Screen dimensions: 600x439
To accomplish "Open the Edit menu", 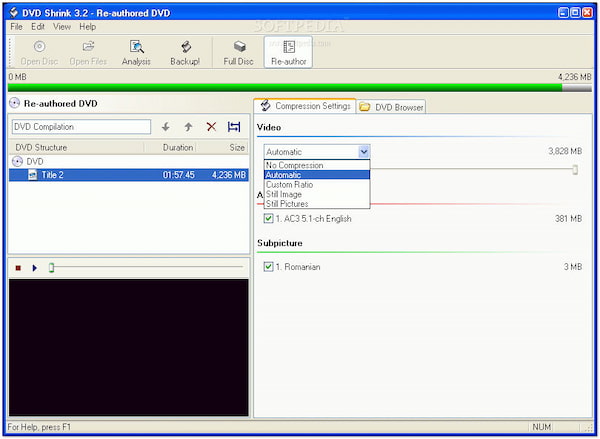I will [38, 27].
